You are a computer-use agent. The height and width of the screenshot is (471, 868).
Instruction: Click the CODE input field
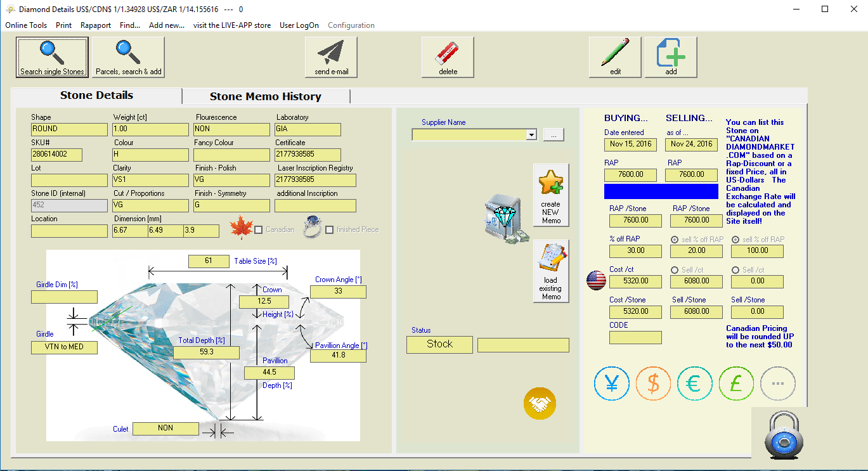point(635,337)
